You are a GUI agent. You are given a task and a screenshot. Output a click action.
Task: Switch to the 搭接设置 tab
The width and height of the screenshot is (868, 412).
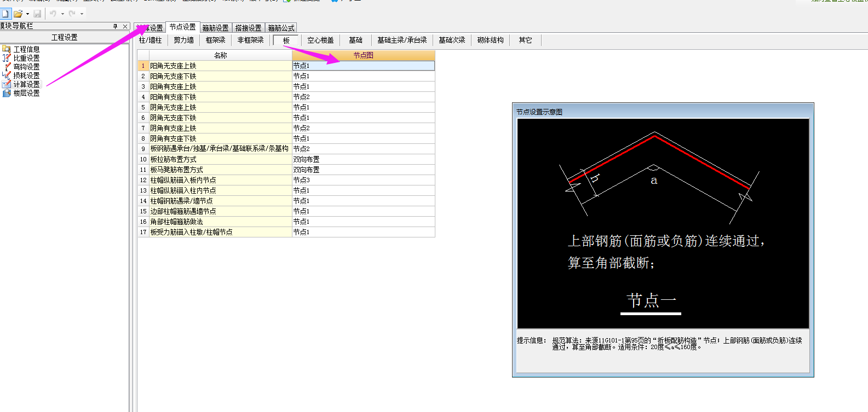(249, 28)
